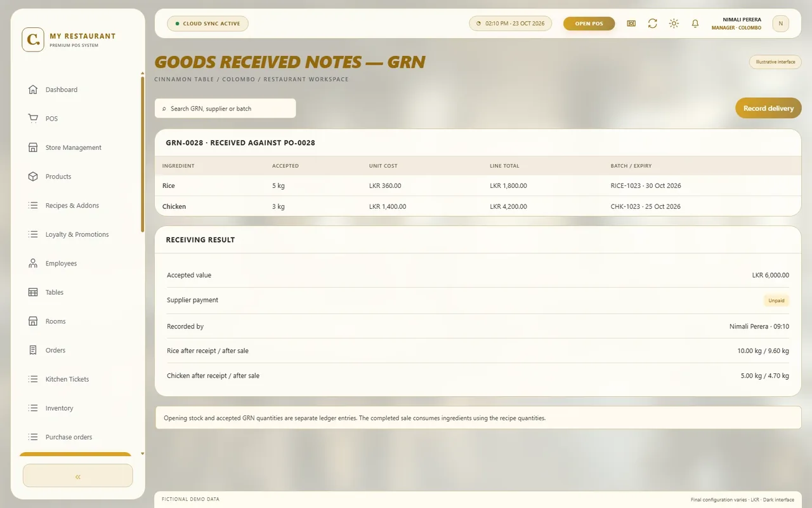Open the Nimali Perera profile name
Screen dimensions: 812x508
pyautogui.click(x=742, y=20)
